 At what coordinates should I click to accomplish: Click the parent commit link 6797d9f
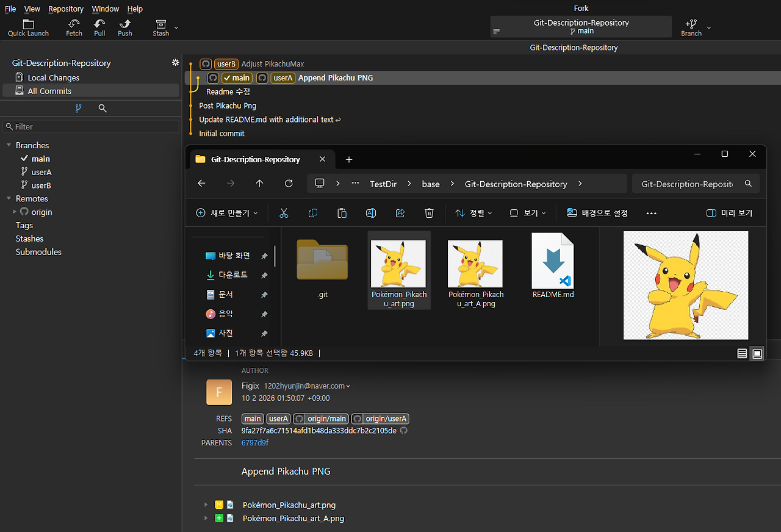point(255,443)
